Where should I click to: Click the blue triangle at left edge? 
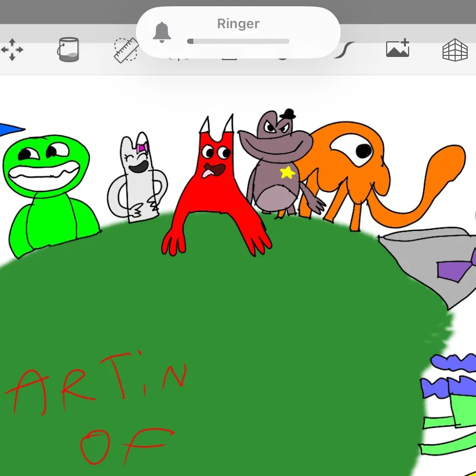pos(9,128)
